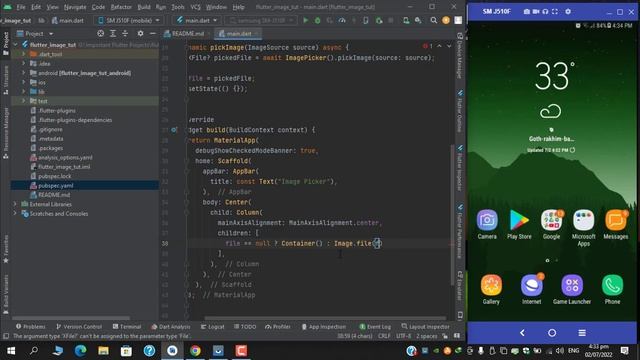This screenshot has height=360, width=640.
Task: Open Camera app on the phone
Action: (x=487, y=224)
